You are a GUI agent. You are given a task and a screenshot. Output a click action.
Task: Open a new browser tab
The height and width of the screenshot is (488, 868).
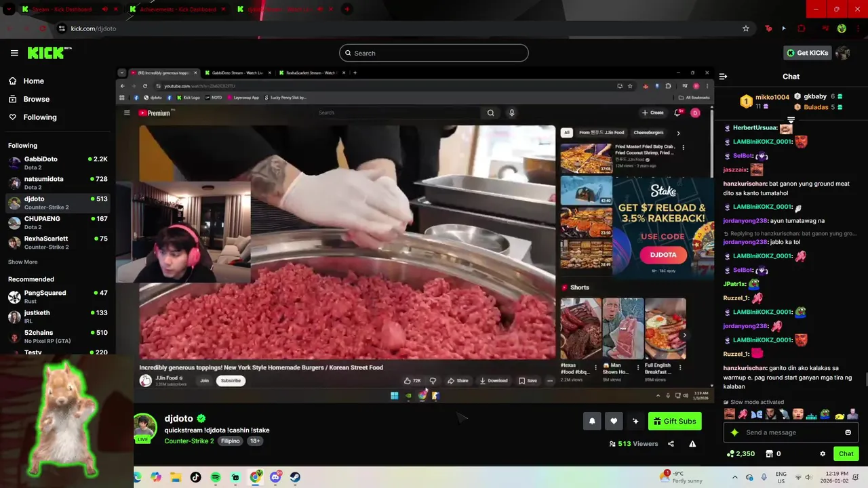(347, 9)
